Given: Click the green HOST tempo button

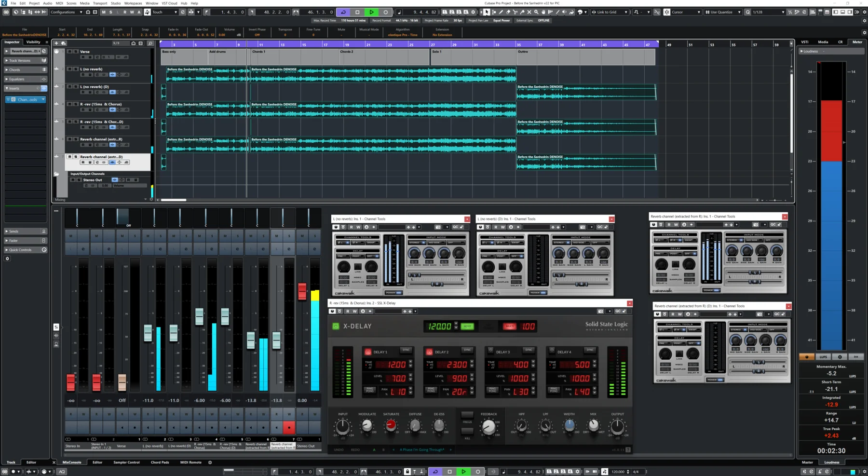Looking at the screenshot, I should tap(467, 326).
